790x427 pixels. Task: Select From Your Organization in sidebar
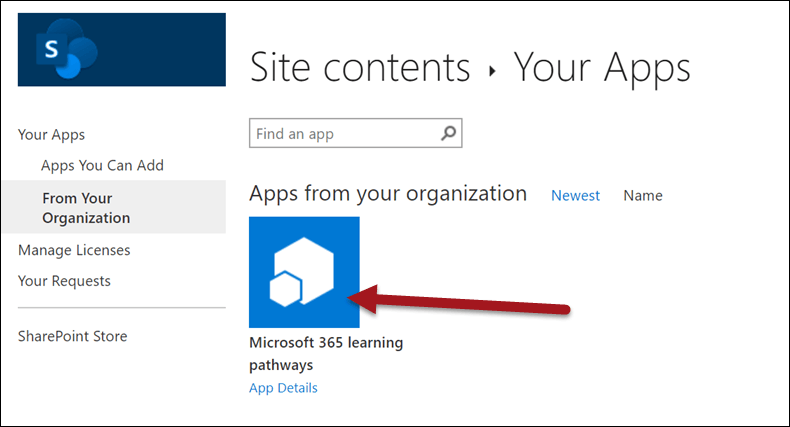pos(114,207)
